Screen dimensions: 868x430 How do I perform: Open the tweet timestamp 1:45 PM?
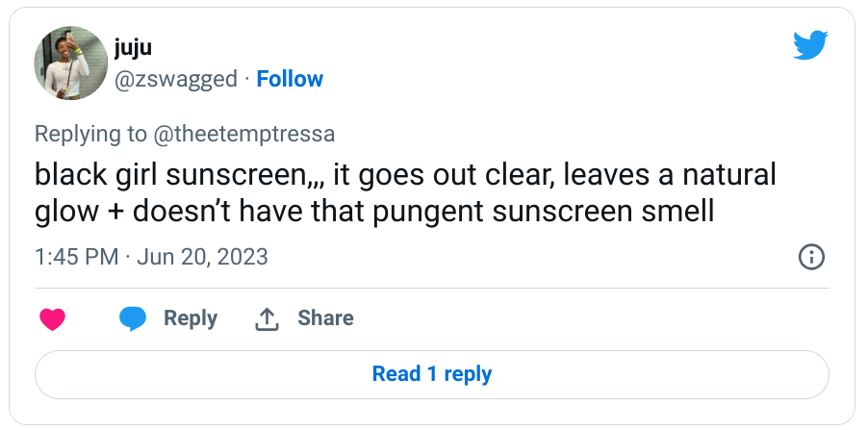76,257
